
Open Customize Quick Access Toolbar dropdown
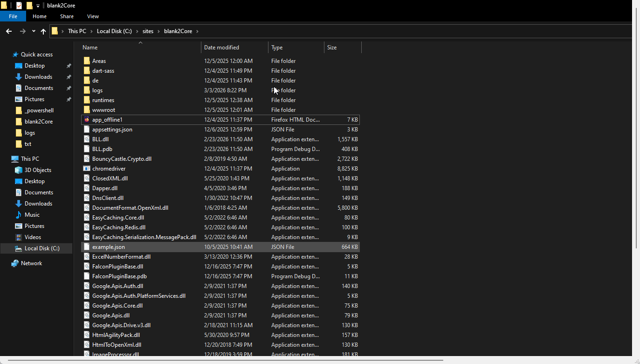click(x=38, y=6)
